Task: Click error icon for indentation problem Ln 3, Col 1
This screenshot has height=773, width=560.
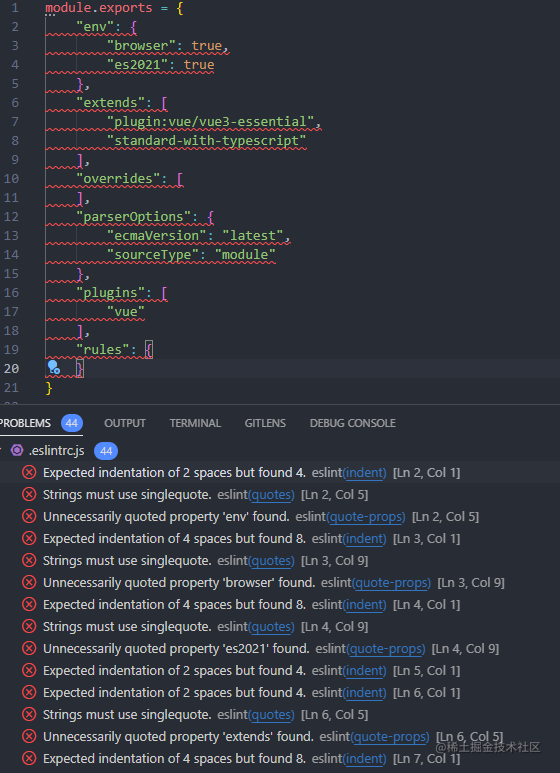Action: click(29, 538)
